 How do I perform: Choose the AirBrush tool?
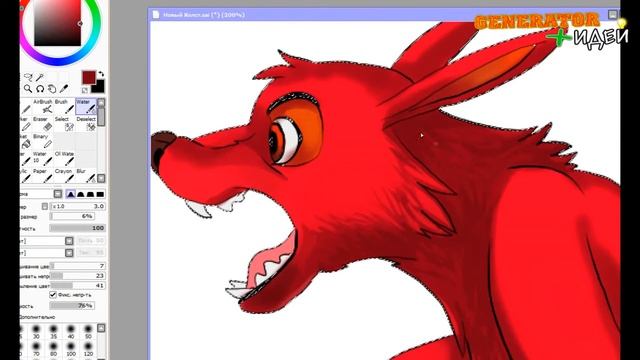[43, 106]
